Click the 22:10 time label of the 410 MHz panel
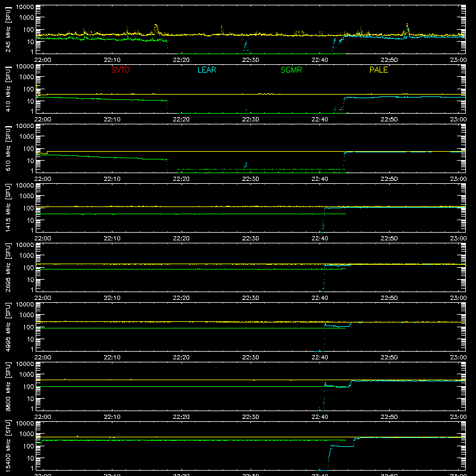 tap(112, 120)
